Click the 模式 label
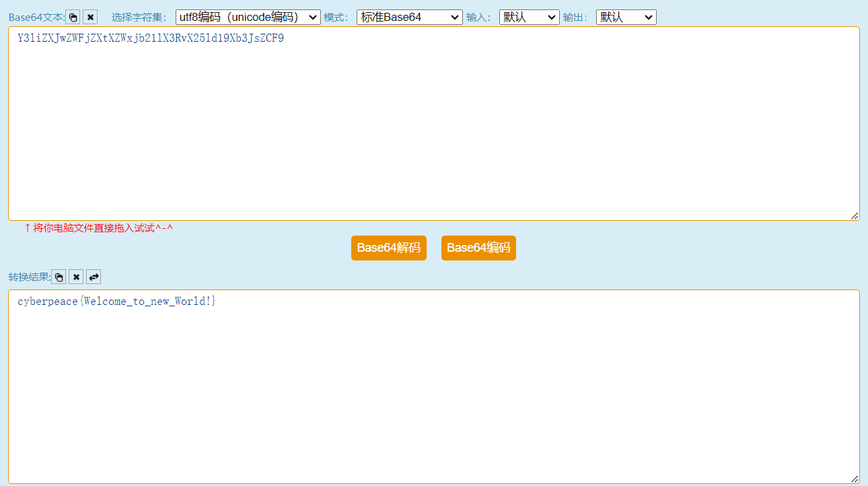This screenshot has width=868, height=486. click(336, 18)
